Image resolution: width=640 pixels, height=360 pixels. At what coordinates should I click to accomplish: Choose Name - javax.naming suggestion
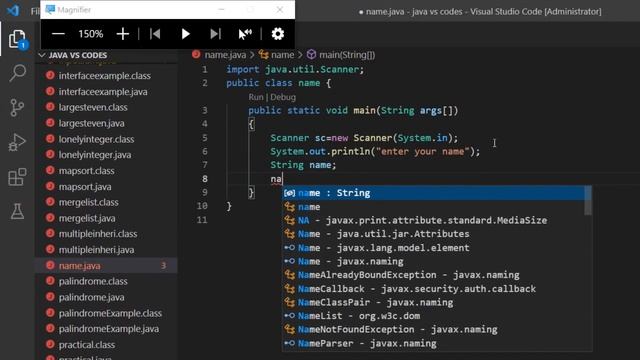(x=433, y=261)
